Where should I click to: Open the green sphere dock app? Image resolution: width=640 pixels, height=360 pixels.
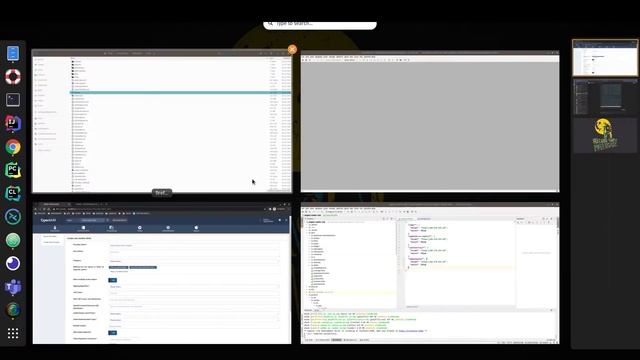click(13, 240)
